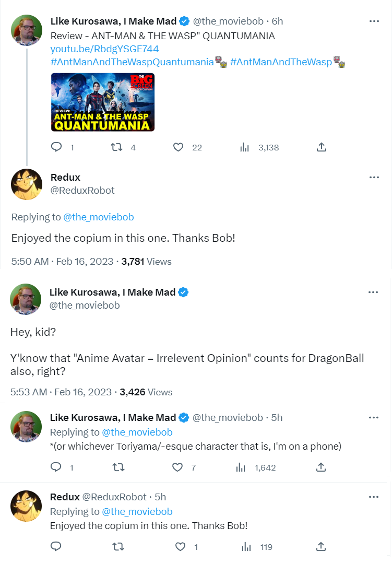Open more options on Redux's main tweet

click(374, 178)
